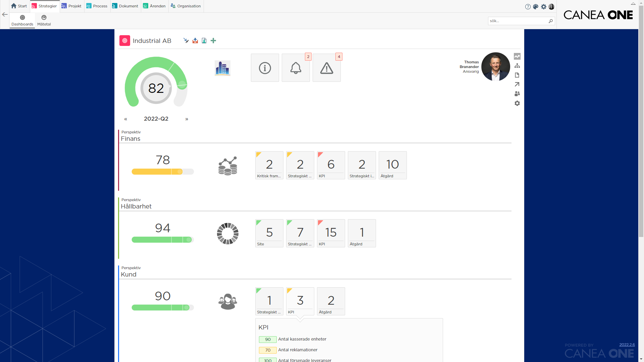Open the people/permissions icon in the right sidebar
Image resolution: width=644 pixels, height=362 pixels.
point(517,94)
